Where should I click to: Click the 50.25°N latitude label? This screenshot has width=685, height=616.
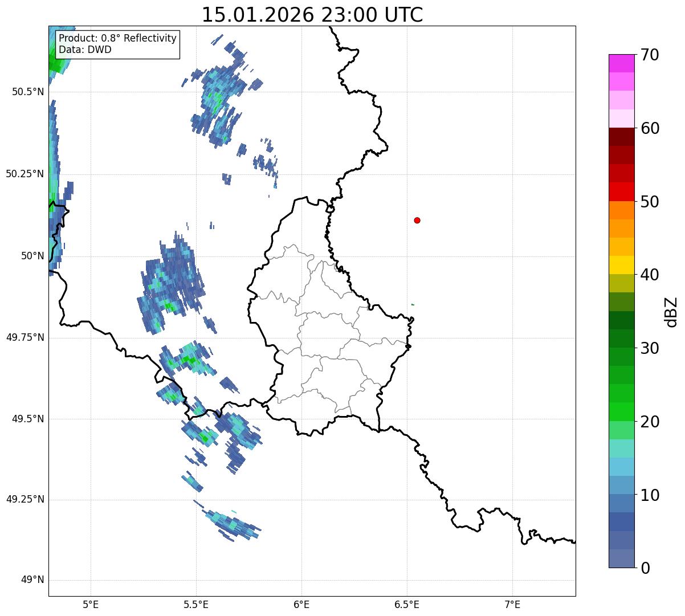click(25, 174)
